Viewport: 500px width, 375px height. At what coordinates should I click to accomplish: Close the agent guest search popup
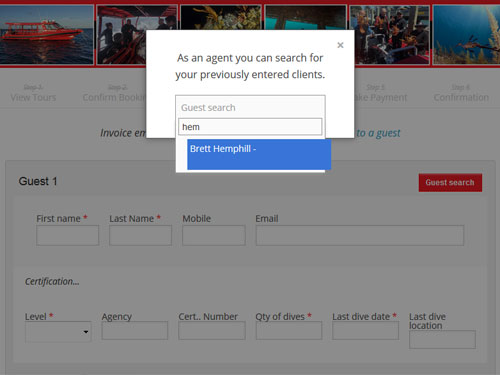click(x=340, y=45)
